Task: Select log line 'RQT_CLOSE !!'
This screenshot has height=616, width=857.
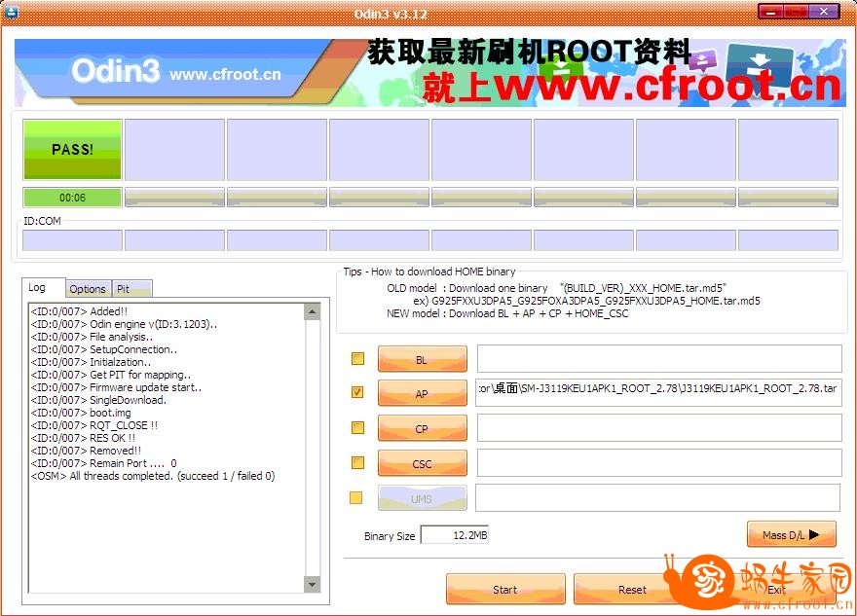Action: (94, 425)
